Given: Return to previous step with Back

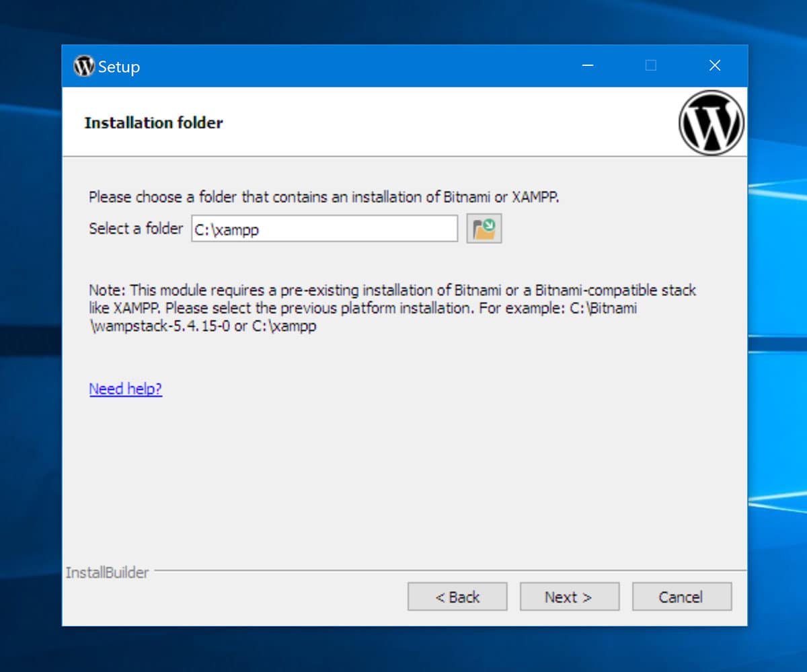Looking at the screenshot, I should tap(457, 597).
